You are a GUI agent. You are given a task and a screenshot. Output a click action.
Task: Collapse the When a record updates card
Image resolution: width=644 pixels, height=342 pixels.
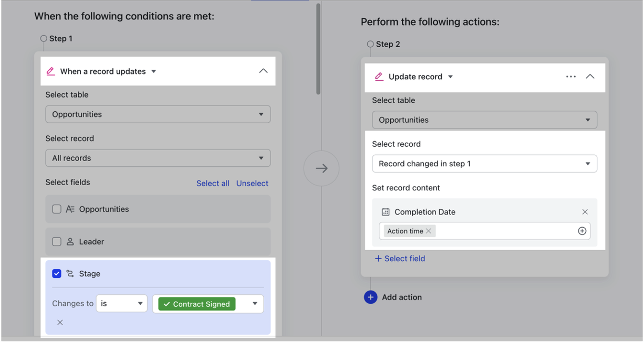[x=263, y=71]
